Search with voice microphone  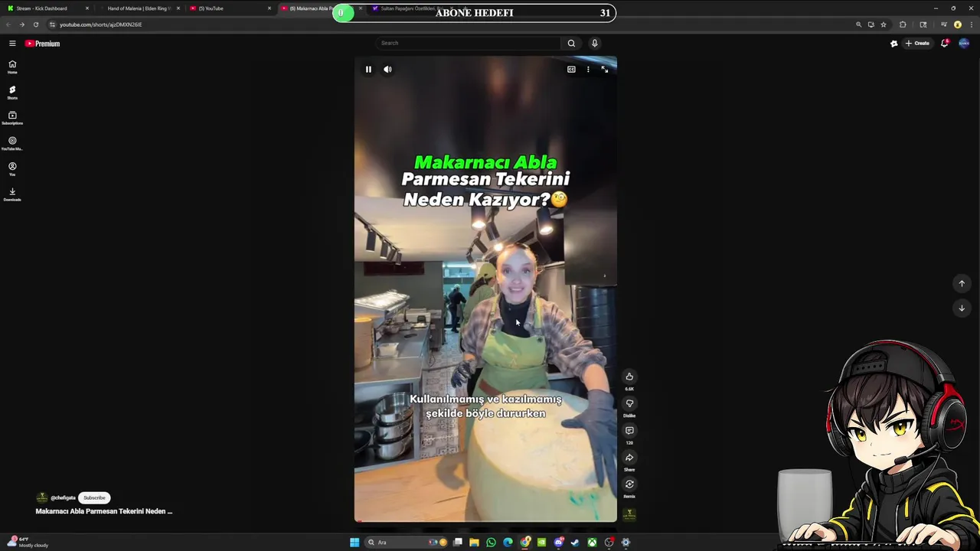(594, 43)
